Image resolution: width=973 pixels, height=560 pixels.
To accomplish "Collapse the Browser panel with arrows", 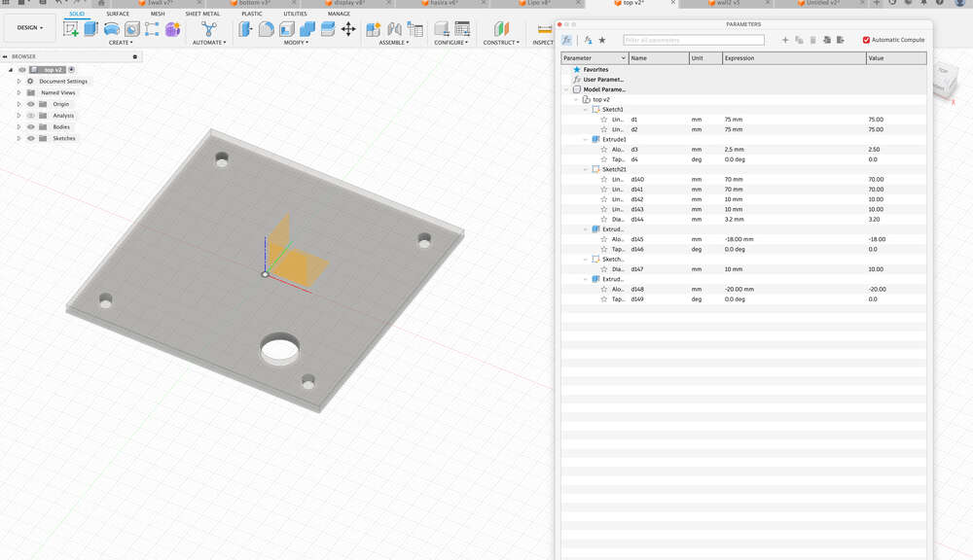I will [x=5, y=56].
